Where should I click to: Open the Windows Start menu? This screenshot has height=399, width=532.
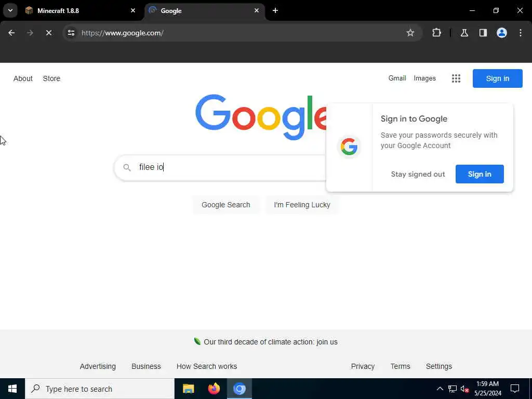point(12,389)
